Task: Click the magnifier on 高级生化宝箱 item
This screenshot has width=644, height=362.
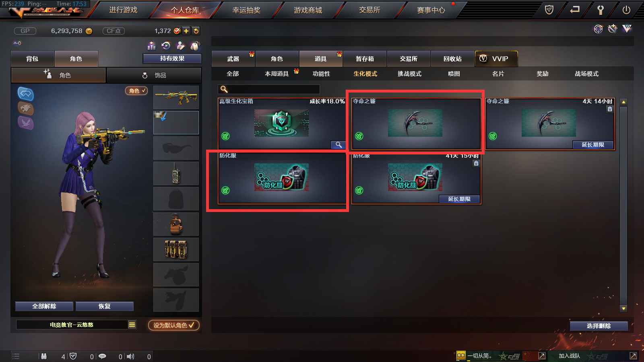Action: (x=339, y=145)
